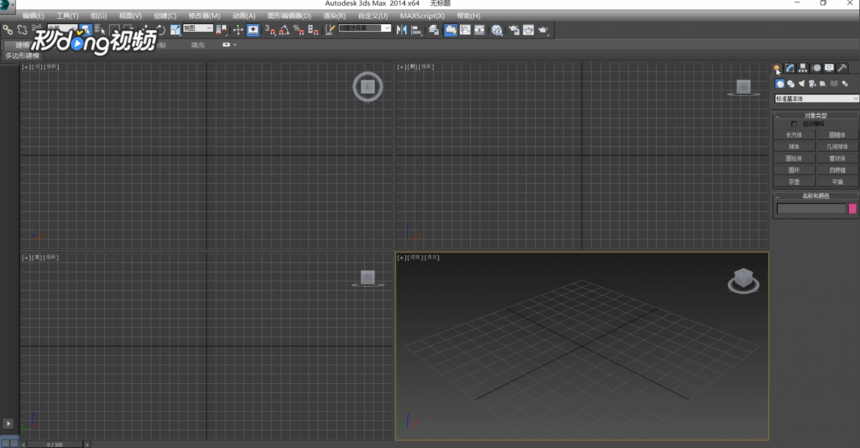Select the Shapes category icon

(791, 83)
